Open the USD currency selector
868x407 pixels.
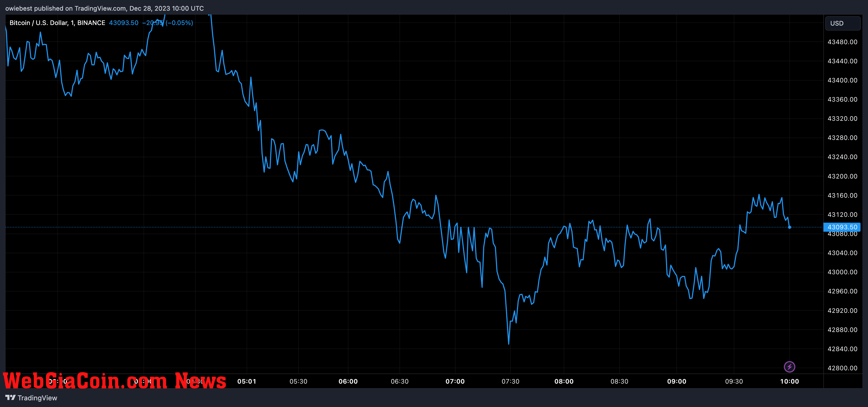tap(842, 23)
